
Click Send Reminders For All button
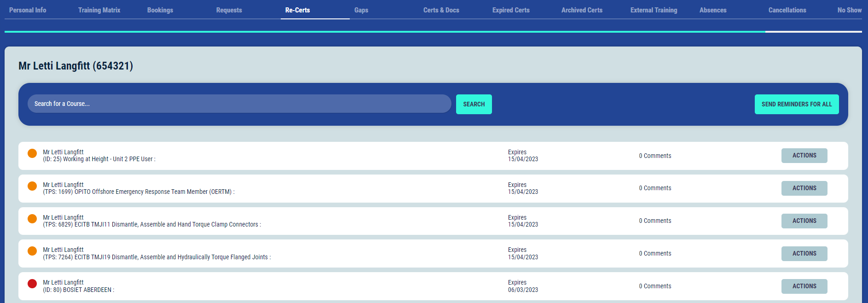(796, 105)
